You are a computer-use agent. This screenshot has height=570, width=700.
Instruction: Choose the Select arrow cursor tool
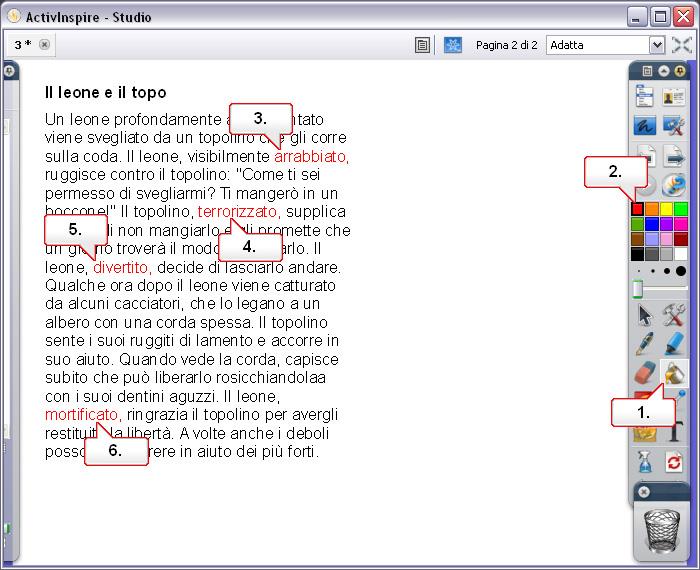click(x=645, y=315)
